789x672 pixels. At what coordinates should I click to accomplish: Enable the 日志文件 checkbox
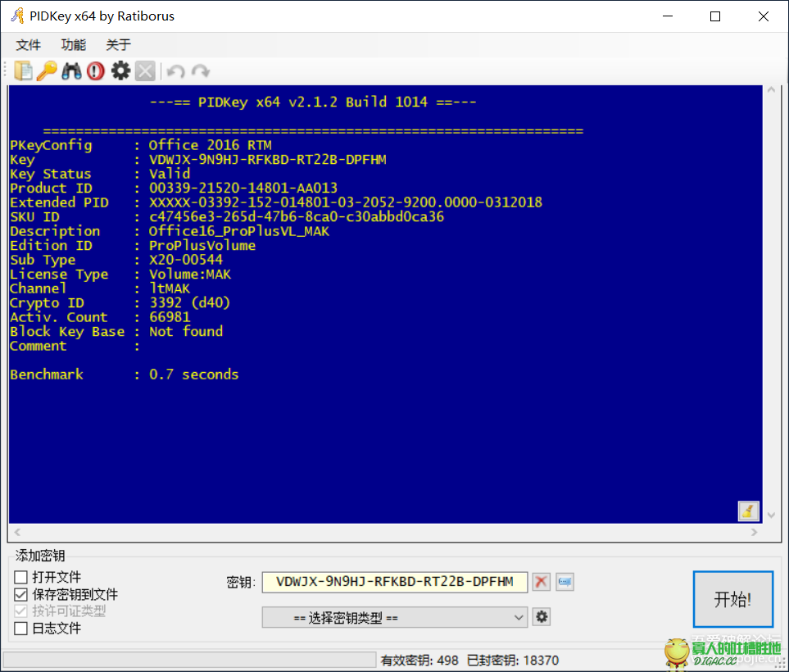pyautogui.click(x=20, y=629)
